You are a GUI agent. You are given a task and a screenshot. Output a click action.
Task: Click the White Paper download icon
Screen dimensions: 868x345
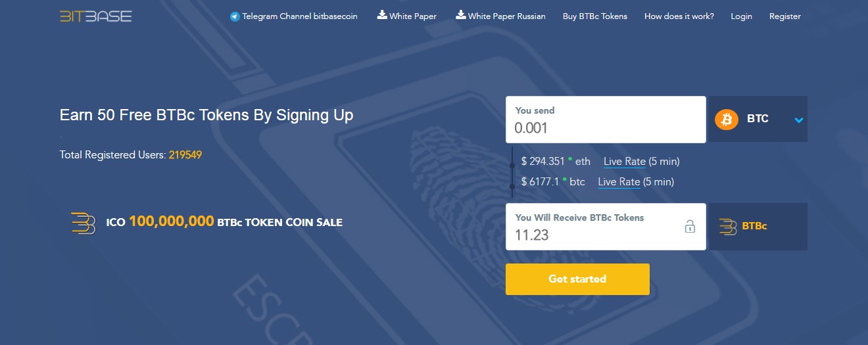(x=382, y=15)
